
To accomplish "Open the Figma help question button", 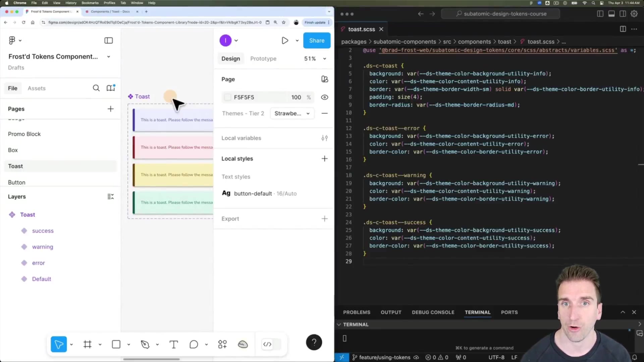I will click(314, 342).
